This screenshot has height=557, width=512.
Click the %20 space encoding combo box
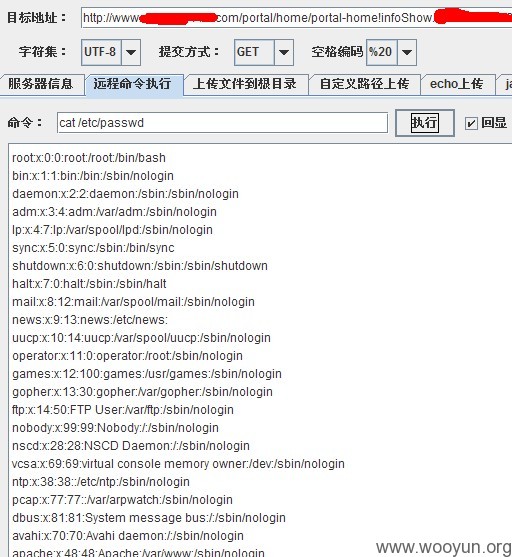coord(391,52)
